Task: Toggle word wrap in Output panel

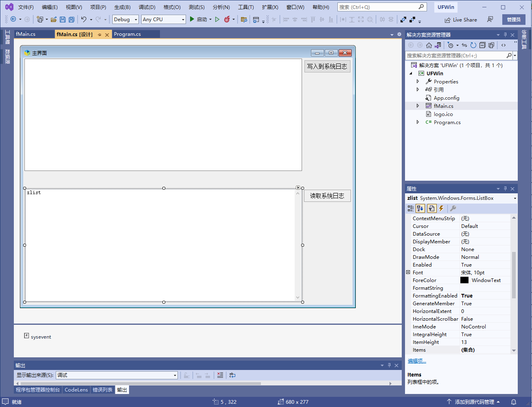Action: (x=232, y=375)
